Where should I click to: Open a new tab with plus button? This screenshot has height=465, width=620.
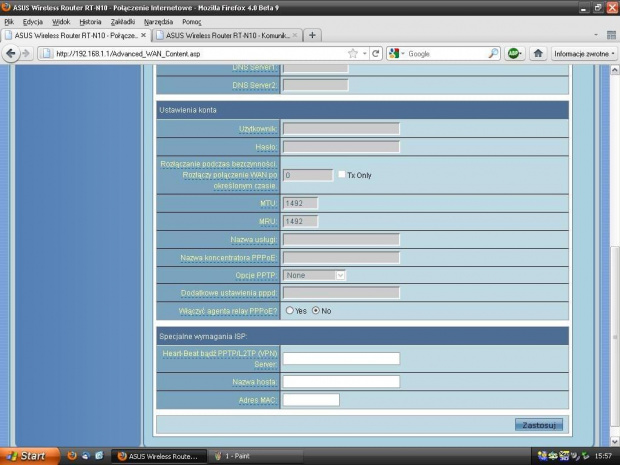pos(313,35)
